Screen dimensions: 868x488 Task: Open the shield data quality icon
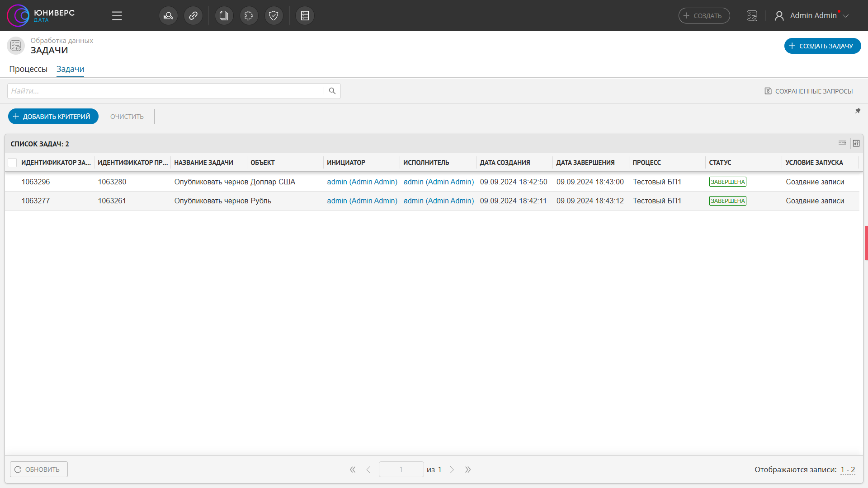click(274, 16)
